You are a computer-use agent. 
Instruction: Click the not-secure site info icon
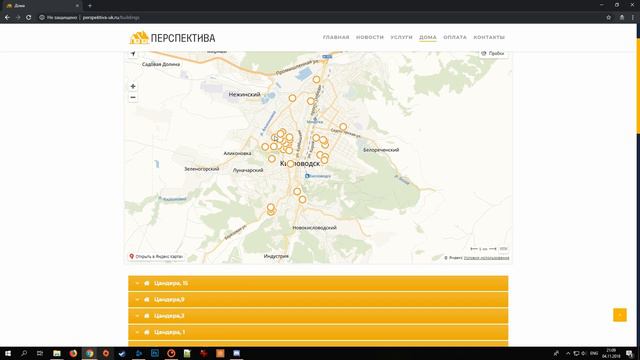[x=42, y=18]
